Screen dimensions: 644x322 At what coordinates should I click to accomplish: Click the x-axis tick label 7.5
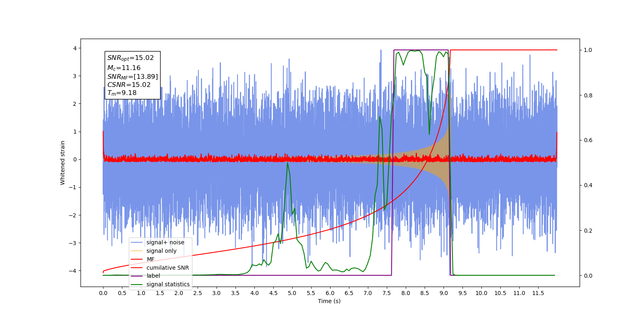coord(387,293)
